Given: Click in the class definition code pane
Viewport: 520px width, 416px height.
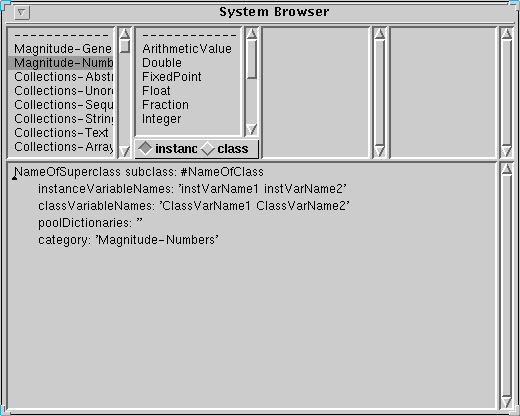Looking at the screenshot, I should 252,285.
